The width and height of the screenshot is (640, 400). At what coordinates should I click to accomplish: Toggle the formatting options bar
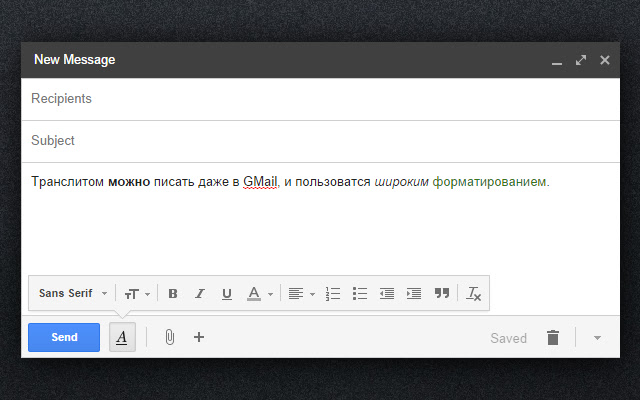click(122, 337)
